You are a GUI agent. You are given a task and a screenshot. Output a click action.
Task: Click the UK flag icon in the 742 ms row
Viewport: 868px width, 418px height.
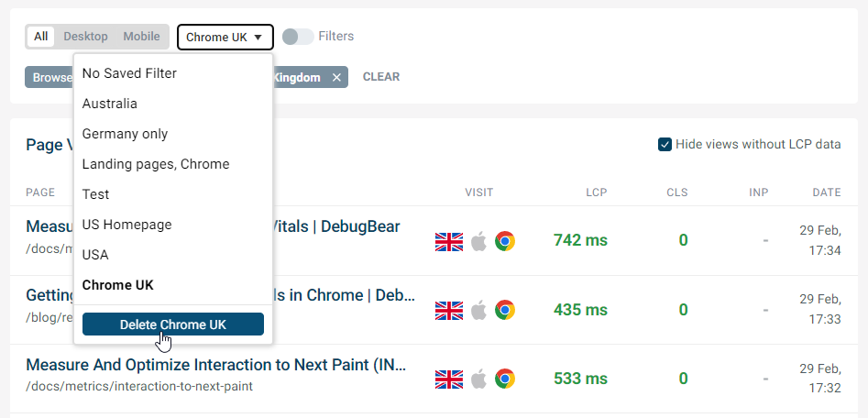tap(449, 241)
